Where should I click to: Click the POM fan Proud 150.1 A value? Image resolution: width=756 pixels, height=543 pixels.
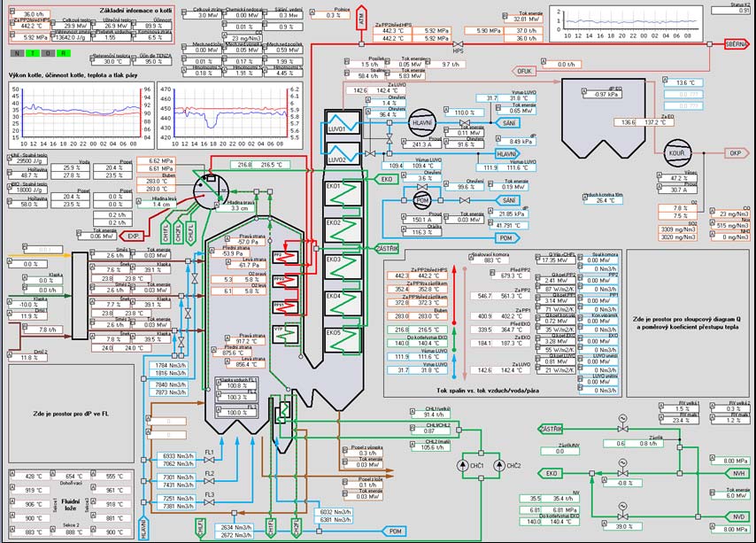point(424,220)
